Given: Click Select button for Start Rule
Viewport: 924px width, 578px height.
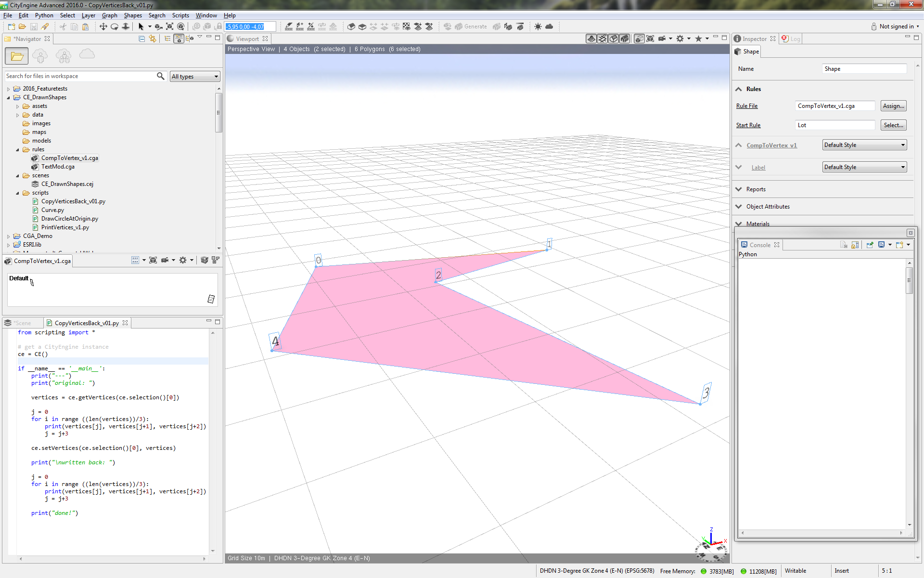Looking at the screenshot, I should (x=892, y=125).
